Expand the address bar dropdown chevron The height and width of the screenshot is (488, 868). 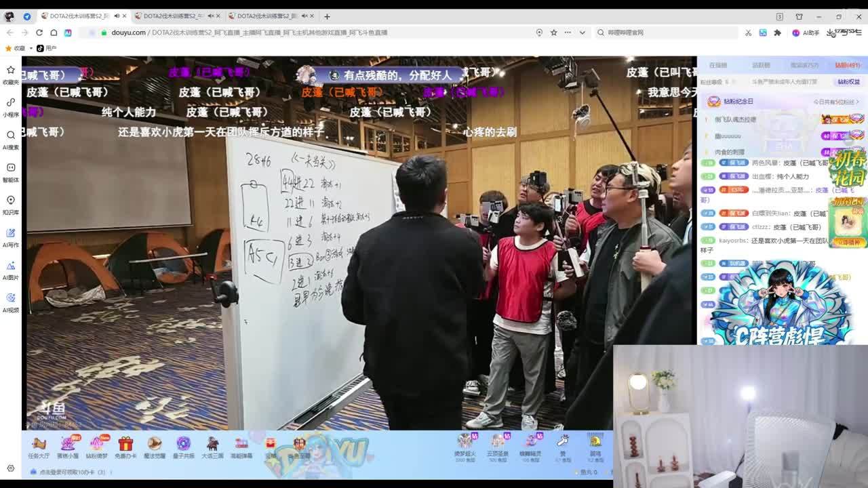tap(582, 33)
